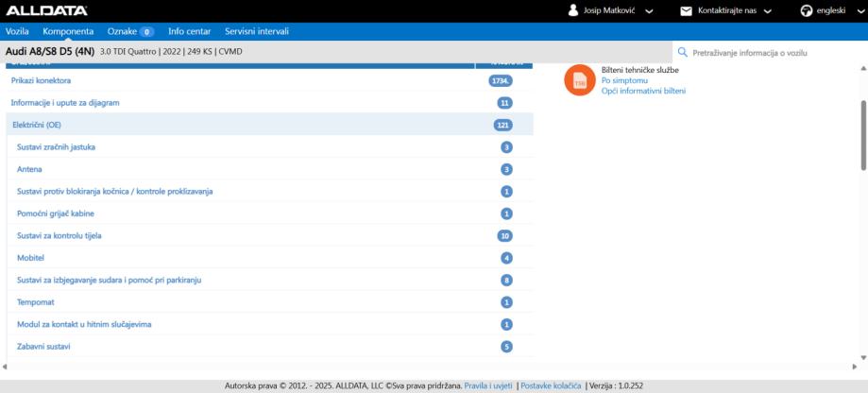Open Servisni intervali menu
868x393 pixels.
tap(257, 31)
